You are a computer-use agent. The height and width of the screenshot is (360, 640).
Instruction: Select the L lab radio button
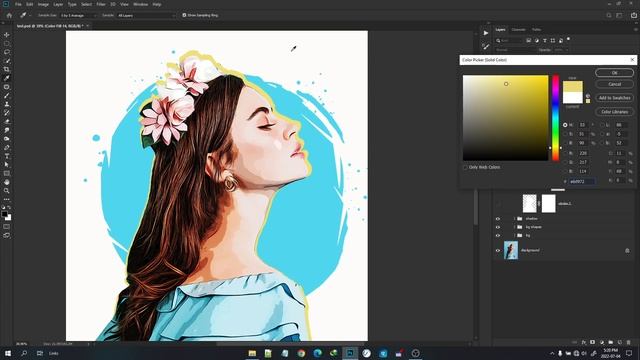pyautogui.click(x=602, y=125)
